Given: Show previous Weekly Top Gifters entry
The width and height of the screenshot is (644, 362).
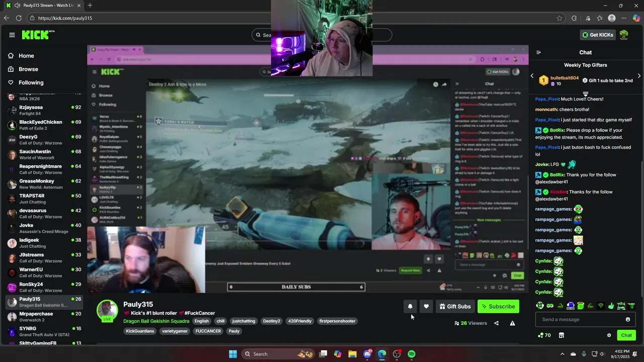Looking at the screenshot, I should pos(532,76).
